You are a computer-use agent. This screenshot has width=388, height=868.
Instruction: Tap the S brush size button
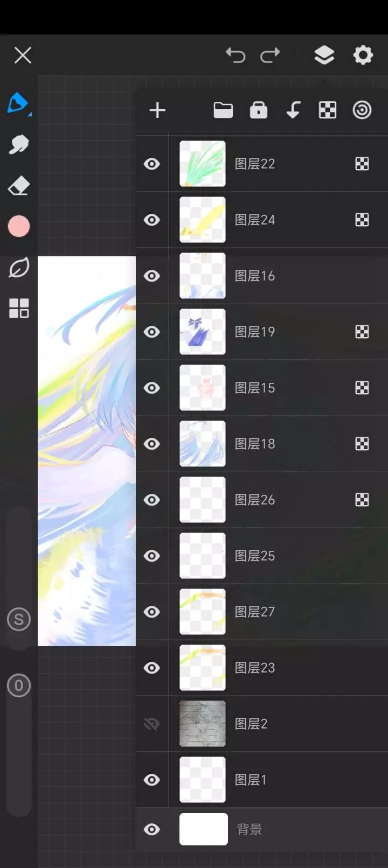pos(19,619)
